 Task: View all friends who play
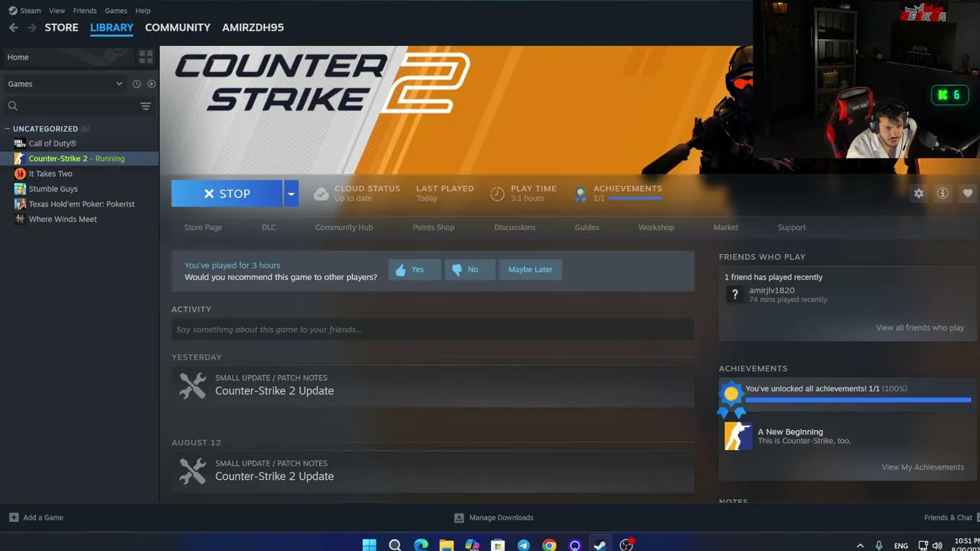[x=920, y=328]
